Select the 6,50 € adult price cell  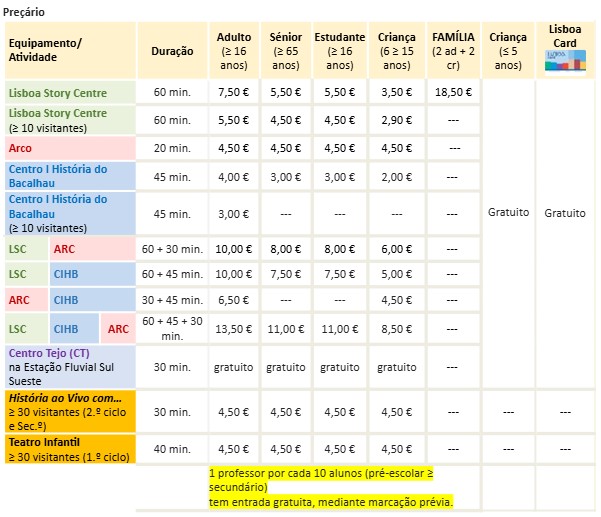[234, 299]
